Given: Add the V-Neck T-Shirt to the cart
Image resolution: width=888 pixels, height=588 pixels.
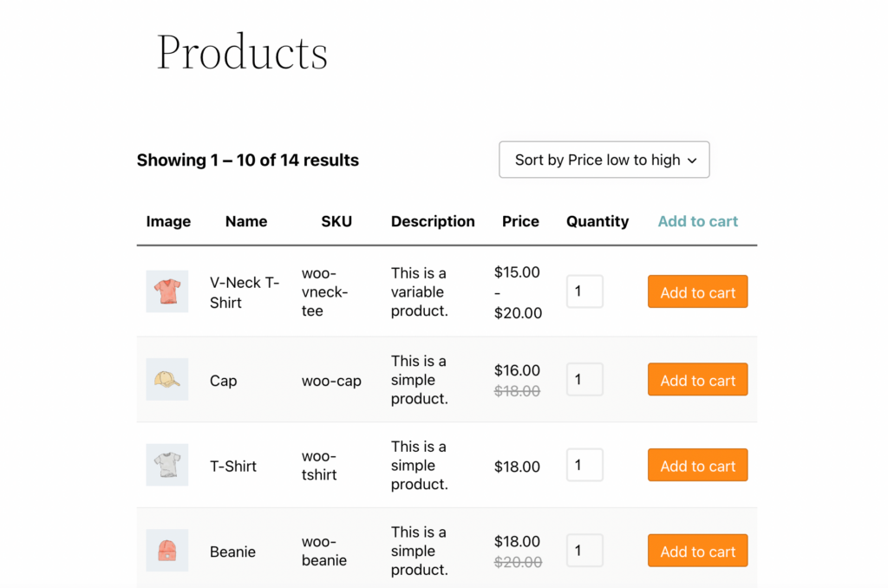Looking at the screenshot, I should pyautogui.click(x=697, y=291).
